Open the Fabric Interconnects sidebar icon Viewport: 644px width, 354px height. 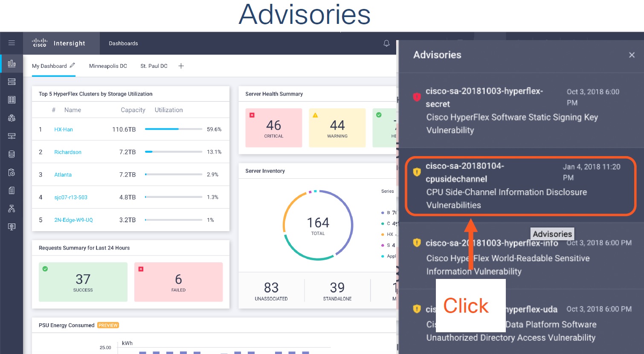coord(12,136)
